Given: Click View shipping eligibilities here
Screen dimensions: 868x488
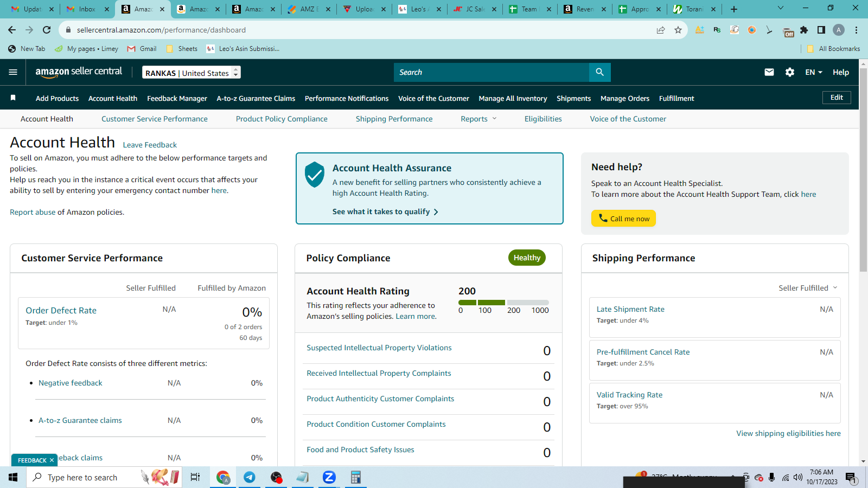Looking at the screenshot, I should [x=788, y=433].
